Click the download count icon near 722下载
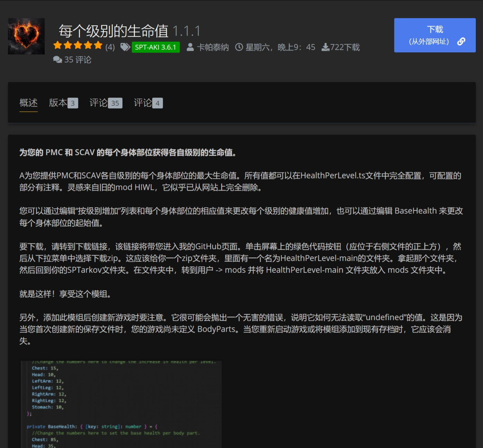This screenshot has width=483, height=448. [325, 47]
